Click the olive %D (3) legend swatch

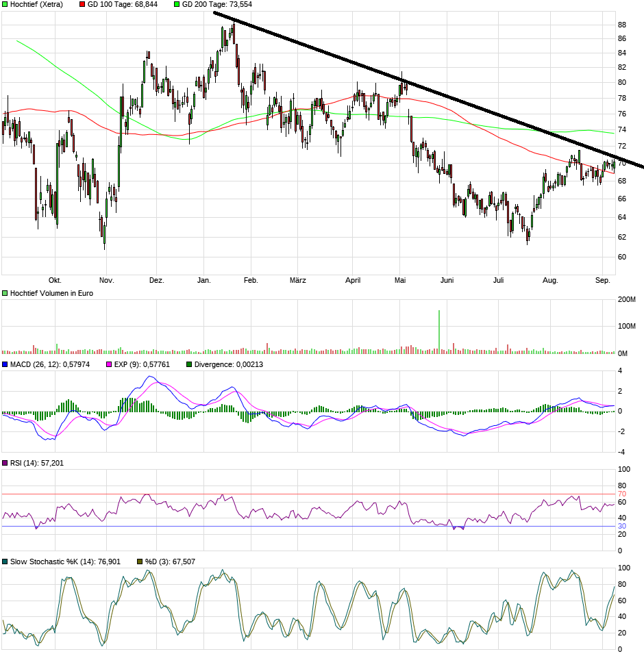(140, 562)
